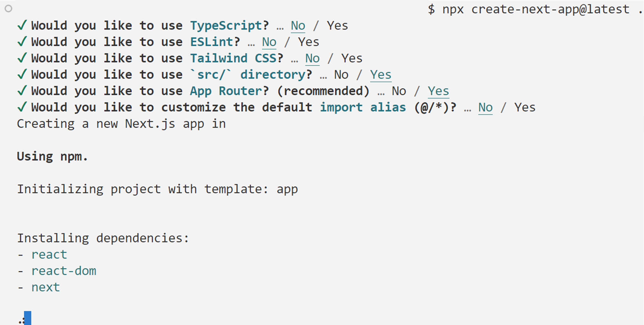Click the blue terminal cursor block
The width and height of the screenshot is (644, 325).
[28, 318]
